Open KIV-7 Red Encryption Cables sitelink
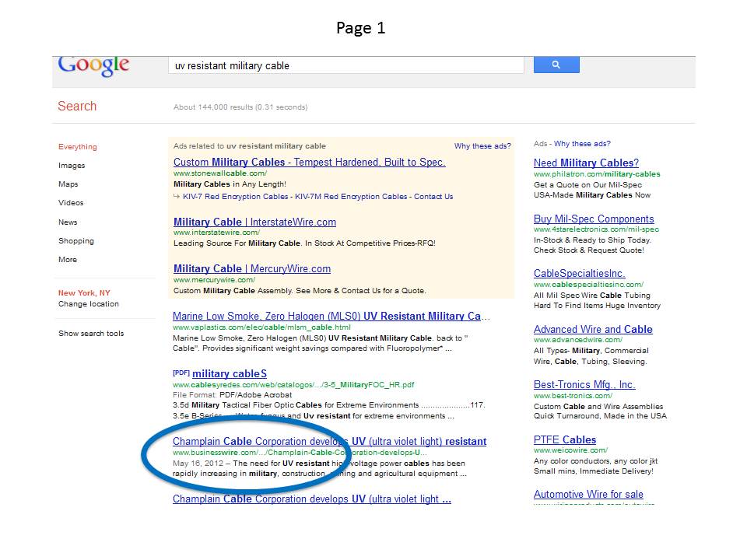The height and width of the screenshot is (560, 747). tap(235, 197)
